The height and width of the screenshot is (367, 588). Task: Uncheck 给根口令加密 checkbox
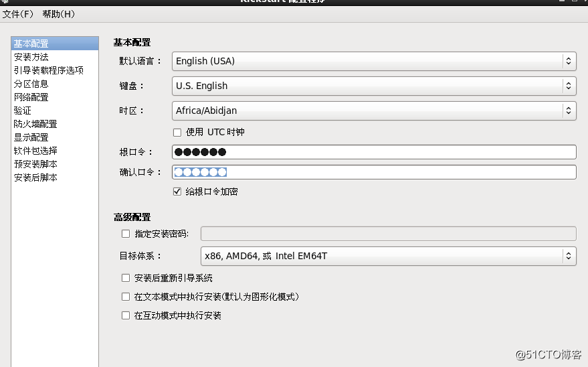click(177, 192)
